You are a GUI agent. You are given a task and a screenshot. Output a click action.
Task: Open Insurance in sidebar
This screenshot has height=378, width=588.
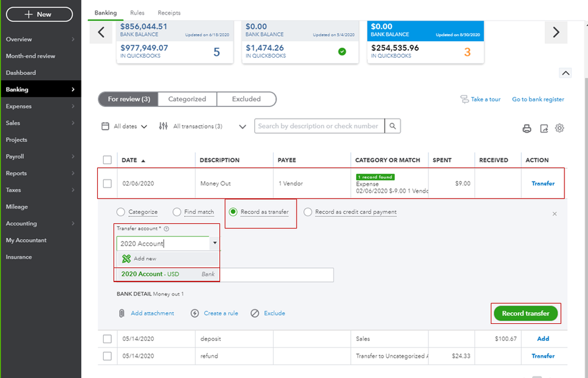[x=19, y=257]
